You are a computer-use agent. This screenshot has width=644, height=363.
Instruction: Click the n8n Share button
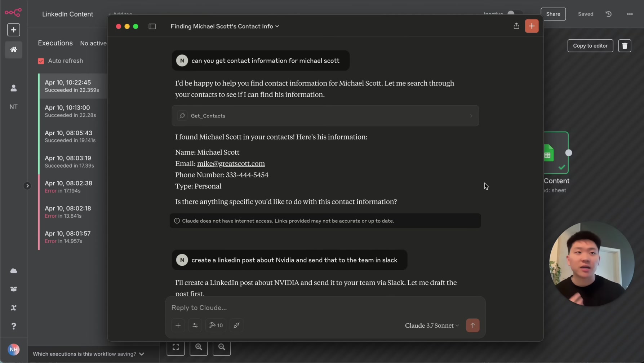click(553, 14)
